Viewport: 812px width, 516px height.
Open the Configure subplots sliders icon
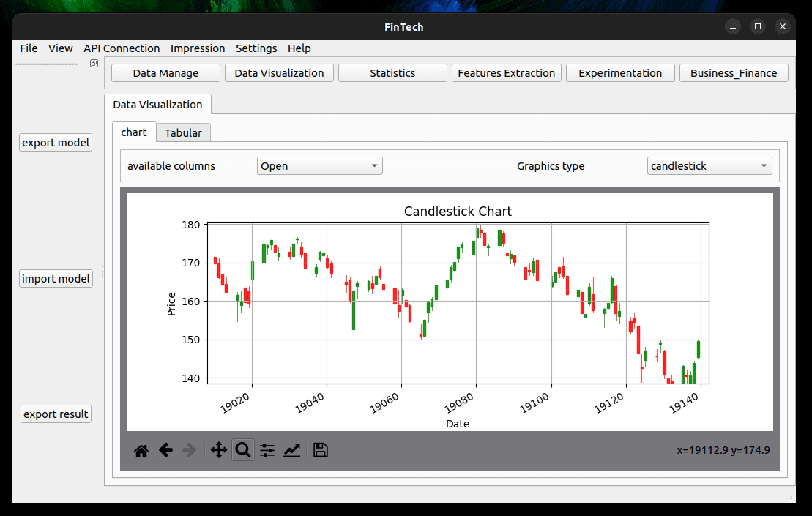[x=267, y=450]
